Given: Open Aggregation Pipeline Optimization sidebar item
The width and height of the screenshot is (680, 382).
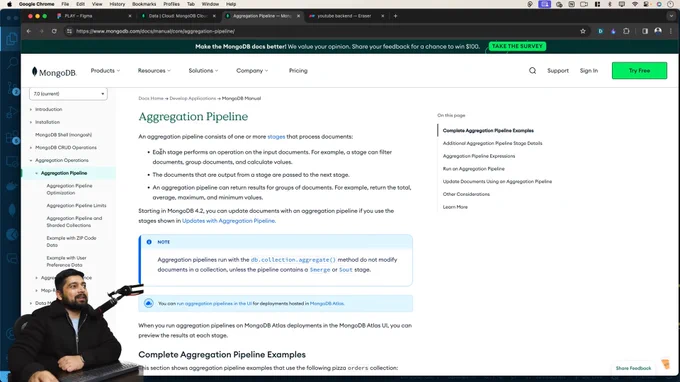Looking at the screenshot, I should 69,189.
